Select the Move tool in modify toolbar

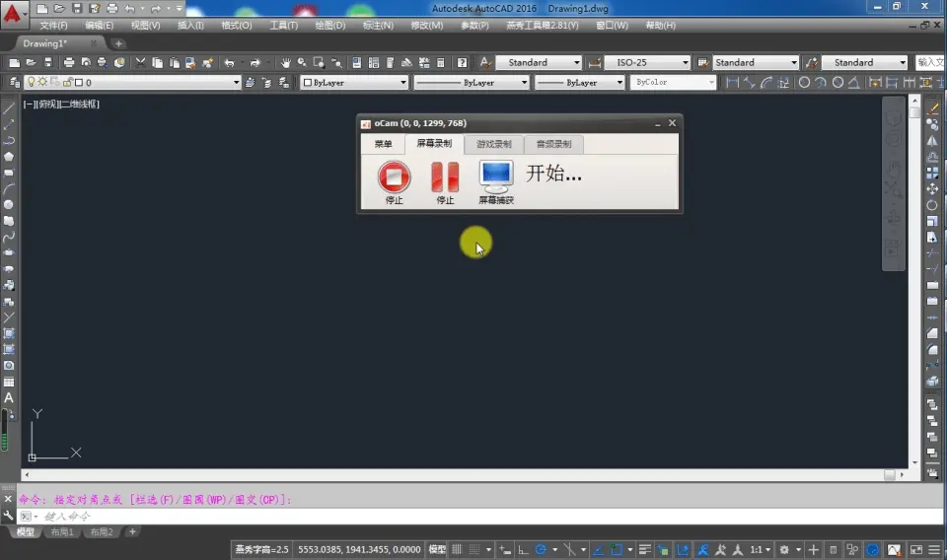(932, 189)
